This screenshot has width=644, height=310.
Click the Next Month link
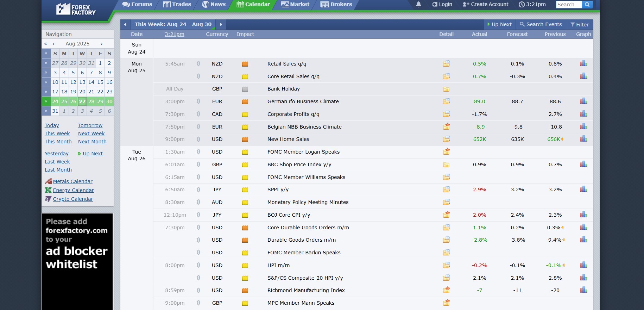pos(92,142)
